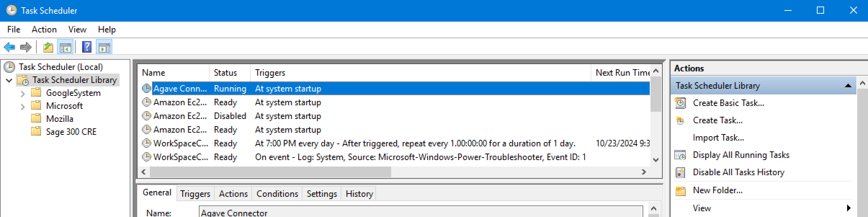This screenshot has width=868, height=217.
Task: Expand the Microsoft folder node
Action: pyautogui.click(x=23, y=107)
